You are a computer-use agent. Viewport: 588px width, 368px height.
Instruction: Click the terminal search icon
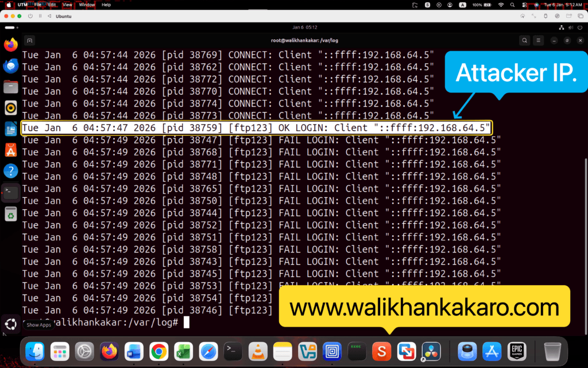pyautogui.click(x=524, y=40)
